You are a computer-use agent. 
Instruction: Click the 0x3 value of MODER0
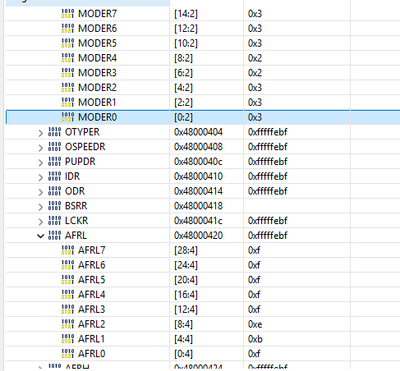coord(255,117)
